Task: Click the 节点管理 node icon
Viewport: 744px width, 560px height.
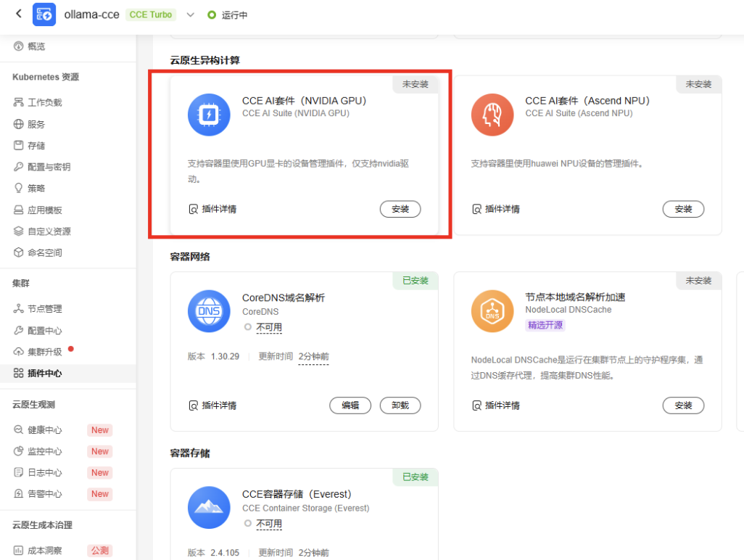Action: 19,308
